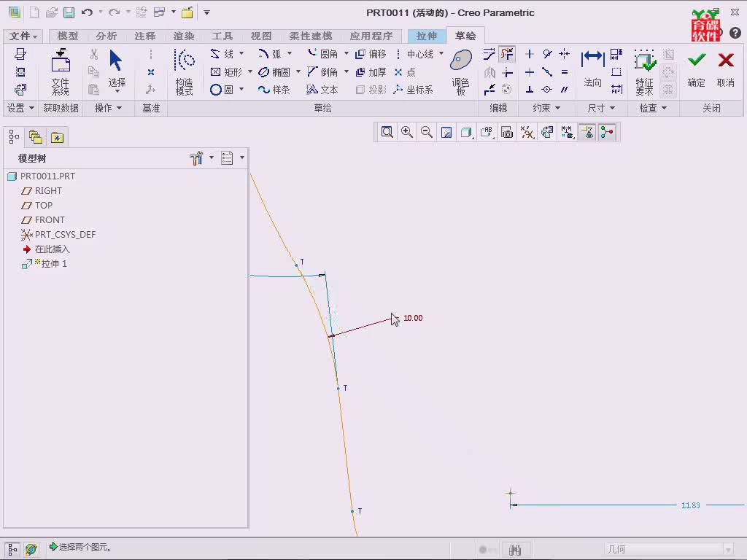Select the Delete Segment trim tool
This screenshot has height=560, width=747.
coord(506,54)
